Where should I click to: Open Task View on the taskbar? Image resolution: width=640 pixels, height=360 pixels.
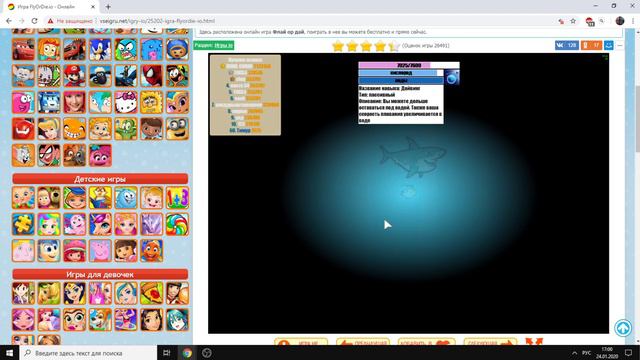coord(167,353)
